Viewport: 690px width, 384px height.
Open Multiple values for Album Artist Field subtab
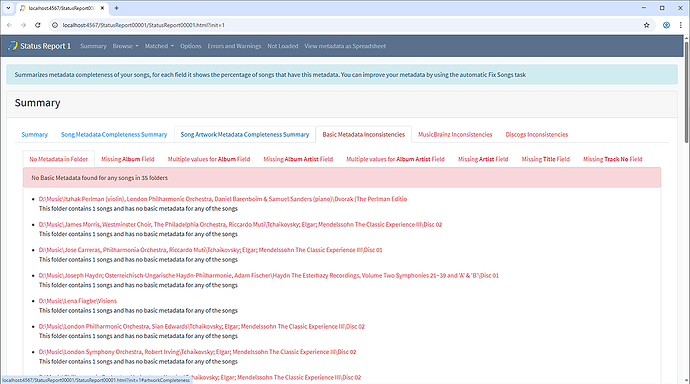pos(395,159)
